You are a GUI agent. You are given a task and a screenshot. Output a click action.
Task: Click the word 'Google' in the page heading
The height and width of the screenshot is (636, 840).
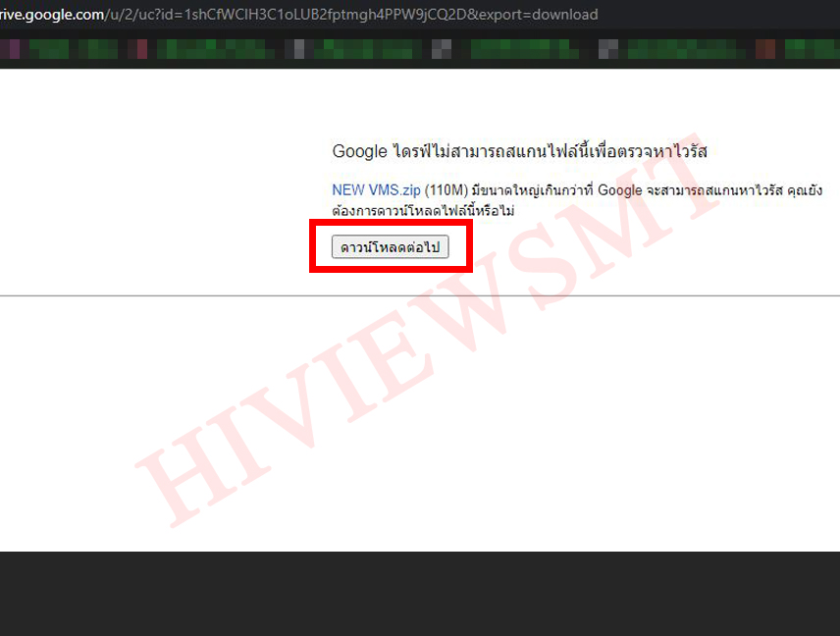359,151
